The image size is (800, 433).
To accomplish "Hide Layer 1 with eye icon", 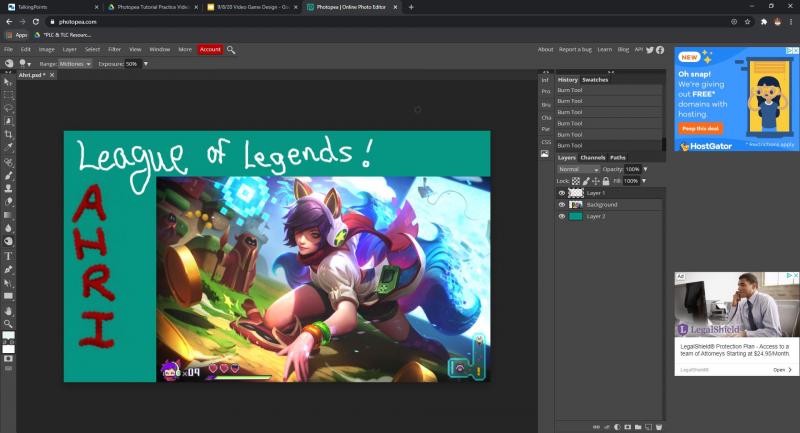I will (x=562, y=193).
